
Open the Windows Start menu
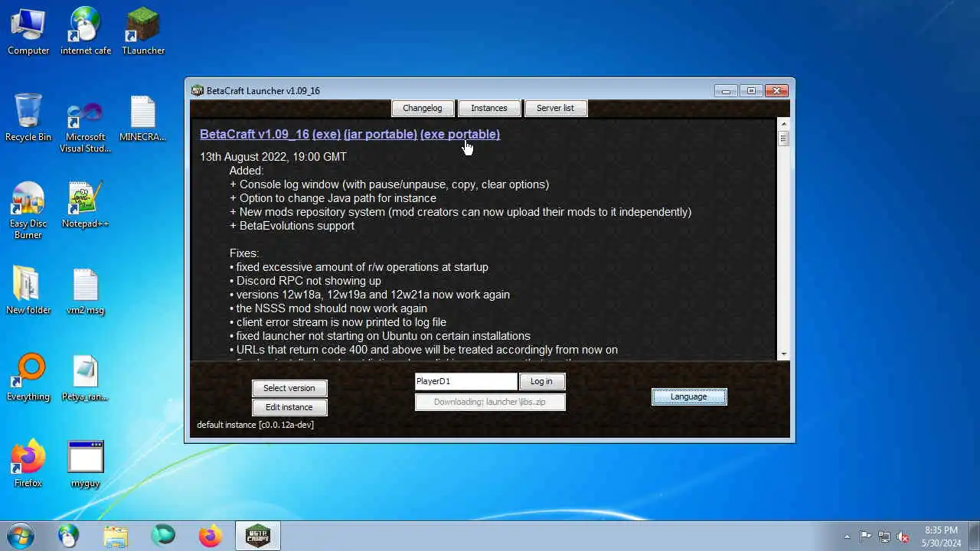click(x=21, y=535)
